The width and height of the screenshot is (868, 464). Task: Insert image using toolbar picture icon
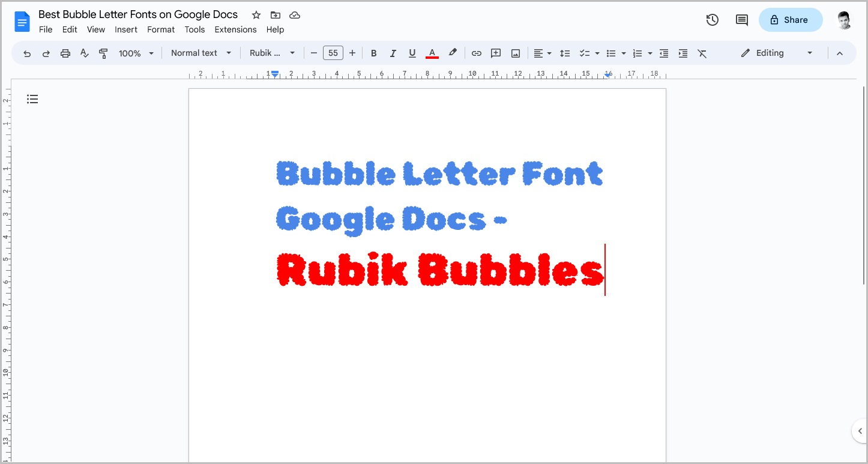coord(516,53)
